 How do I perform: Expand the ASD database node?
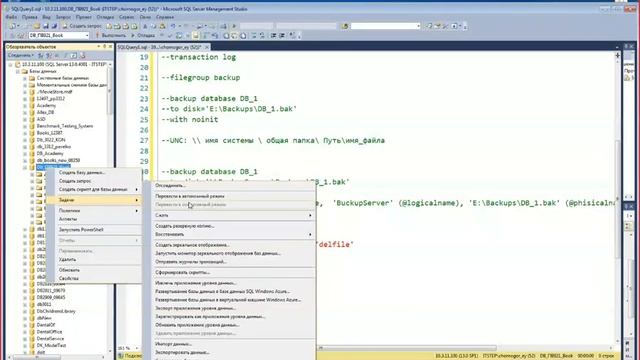[25, 119]
